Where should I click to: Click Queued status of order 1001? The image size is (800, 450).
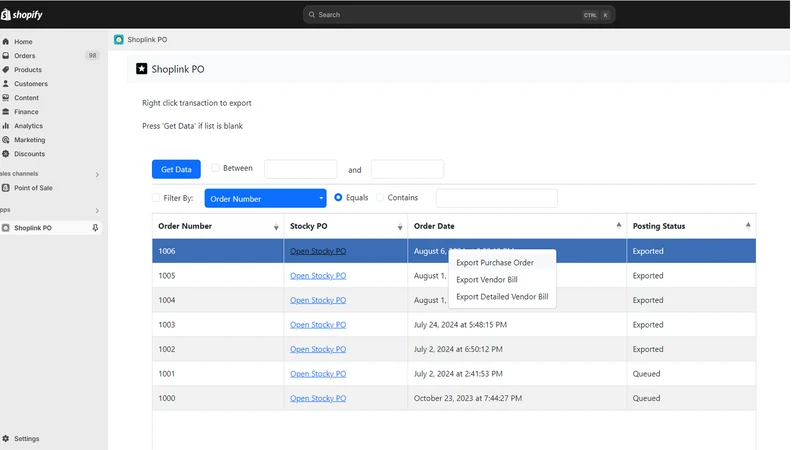click(x=646, y=373)
